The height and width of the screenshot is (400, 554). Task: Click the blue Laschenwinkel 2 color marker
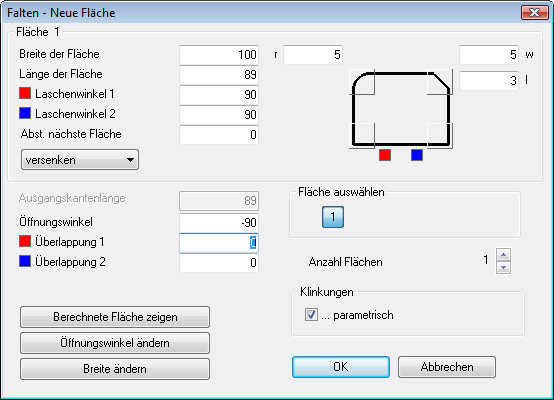25,113
